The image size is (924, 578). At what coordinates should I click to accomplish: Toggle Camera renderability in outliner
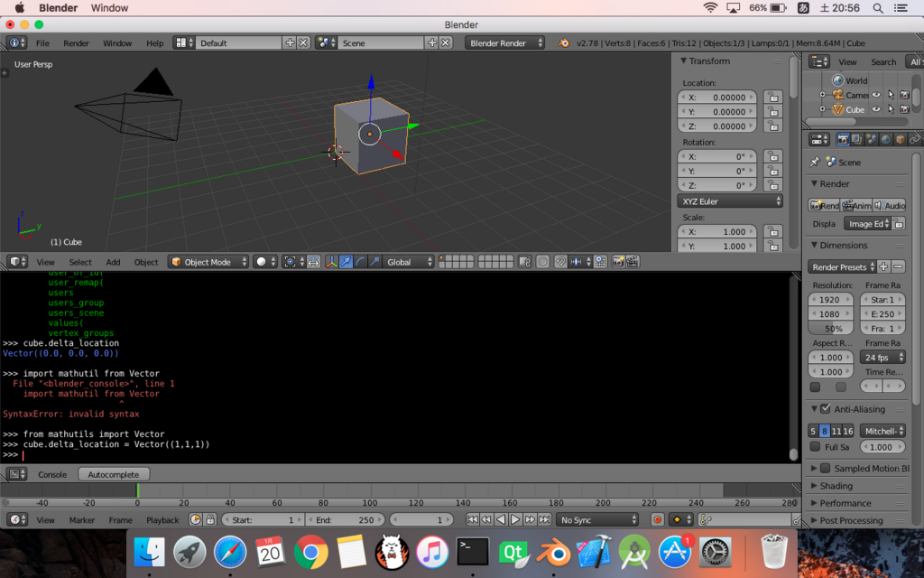coord(904,95)
